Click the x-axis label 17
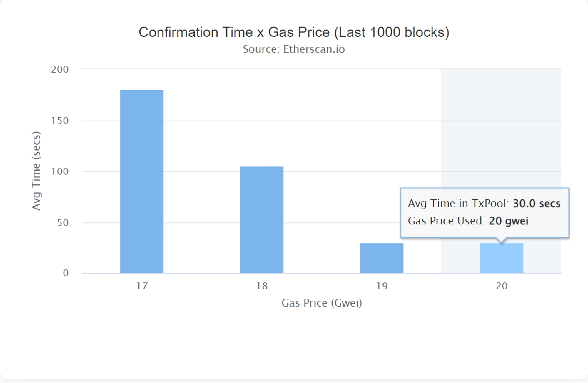 [x=142, y=286]
